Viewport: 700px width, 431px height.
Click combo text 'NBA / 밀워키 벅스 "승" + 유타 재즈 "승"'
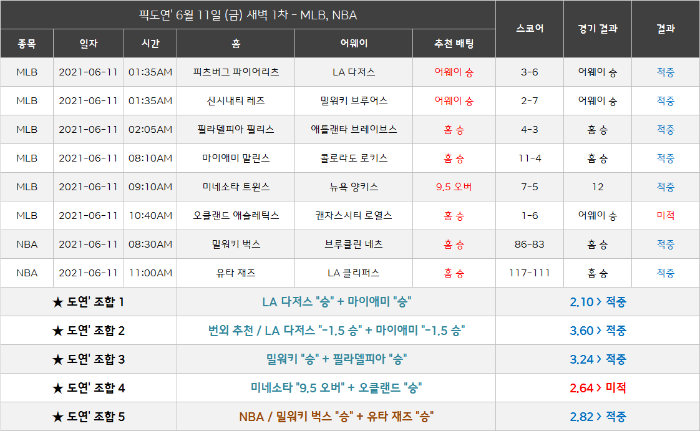pyautogui.click(x=336, y=416)
